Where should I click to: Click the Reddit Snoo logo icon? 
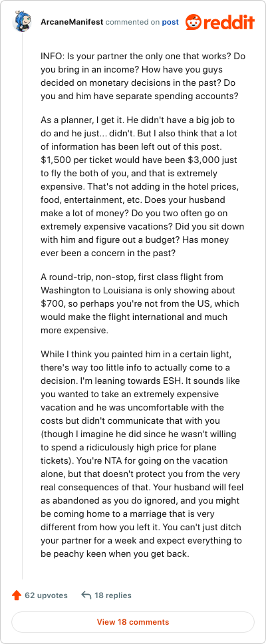point(194,22)
